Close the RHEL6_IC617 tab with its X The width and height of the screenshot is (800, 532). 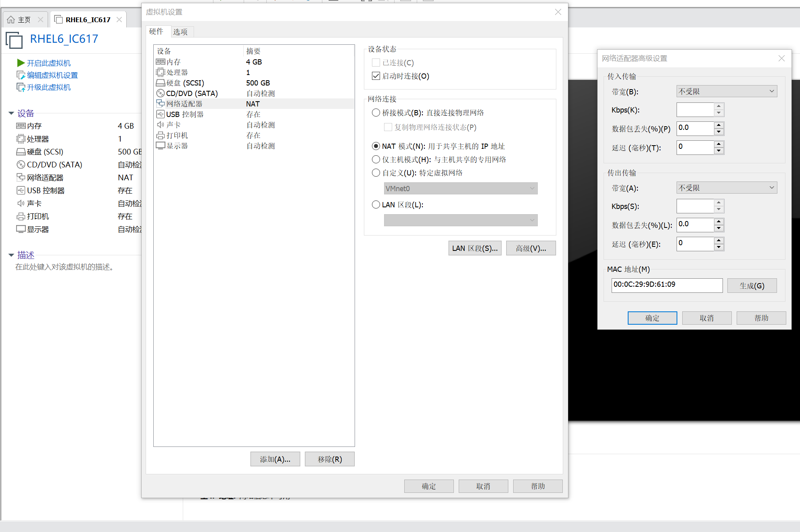(119, 19)
